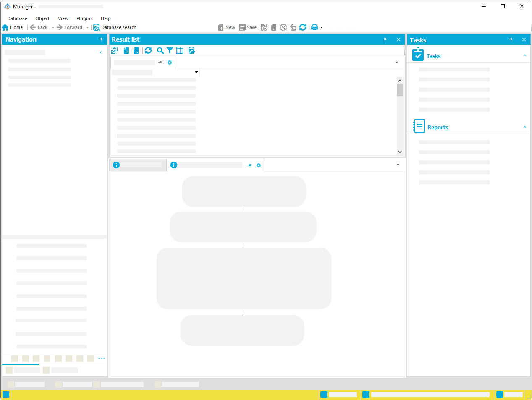Click the filter funnel icon in Result list
The width and height of the screenshot is (532, 400).
coord(170,50)
